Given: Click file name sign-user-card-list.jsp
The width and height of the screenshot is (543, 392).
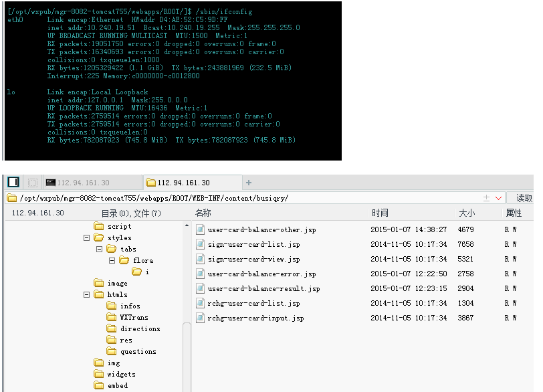Looking at the screenshot, I should point(254,244).
